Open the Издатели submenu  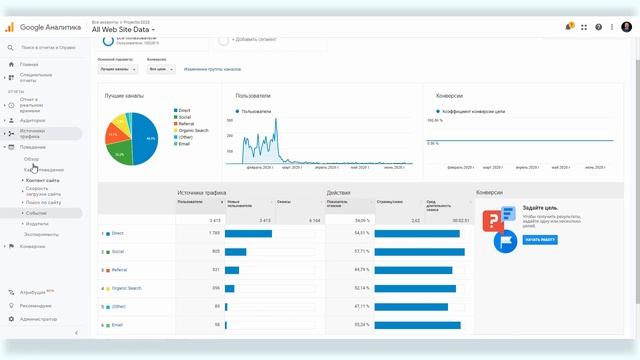[37, 224]
